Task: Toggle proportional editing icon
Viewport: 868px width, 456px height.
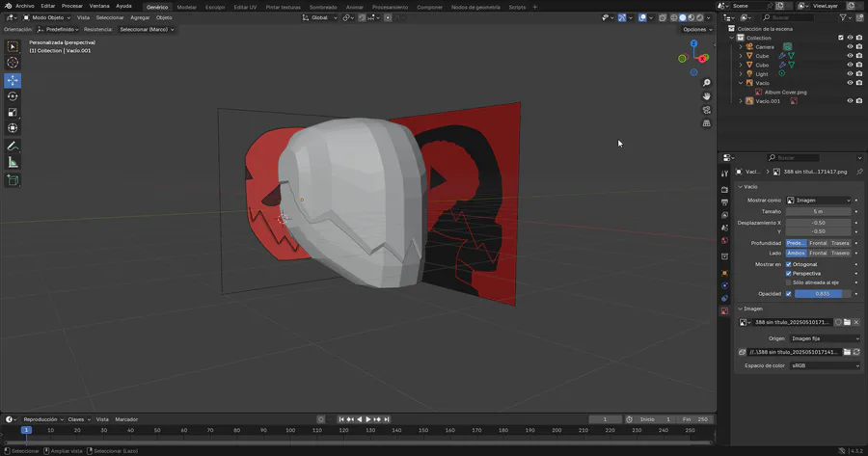Action: [x=388, y=17]
